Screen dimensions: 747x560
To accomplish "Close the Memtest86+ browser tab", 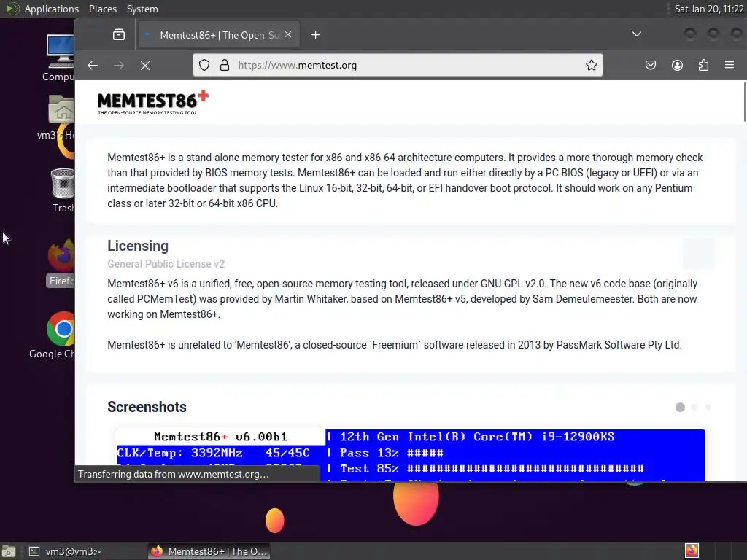I will (x=288, y=35).
